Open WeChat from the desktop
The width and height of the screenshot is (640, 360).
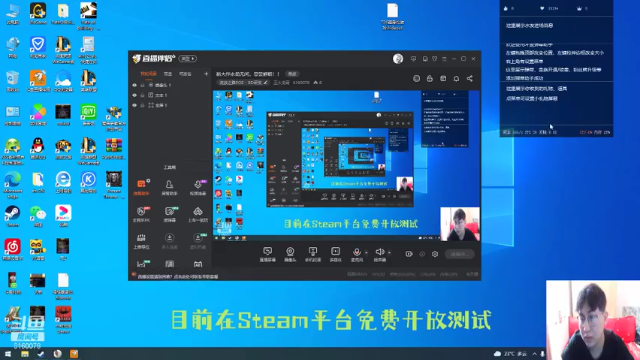pyautogui.click(x=38, y=216)
